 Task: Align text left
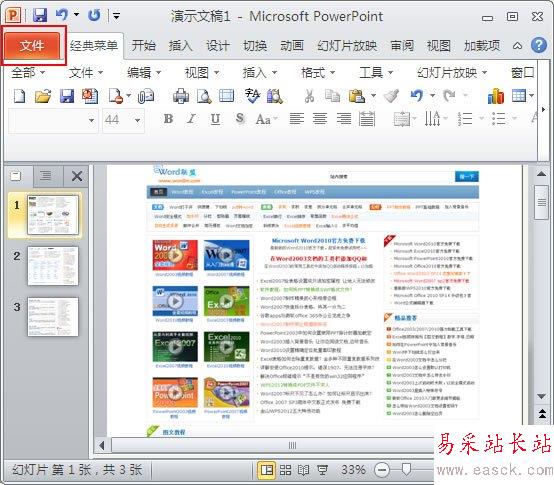coord(297,119)
